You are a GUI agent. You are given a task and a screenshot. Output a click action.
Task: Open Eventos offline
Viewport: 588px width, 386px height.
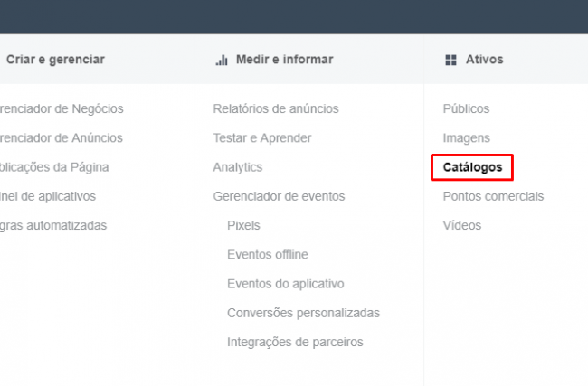(268, 254)
